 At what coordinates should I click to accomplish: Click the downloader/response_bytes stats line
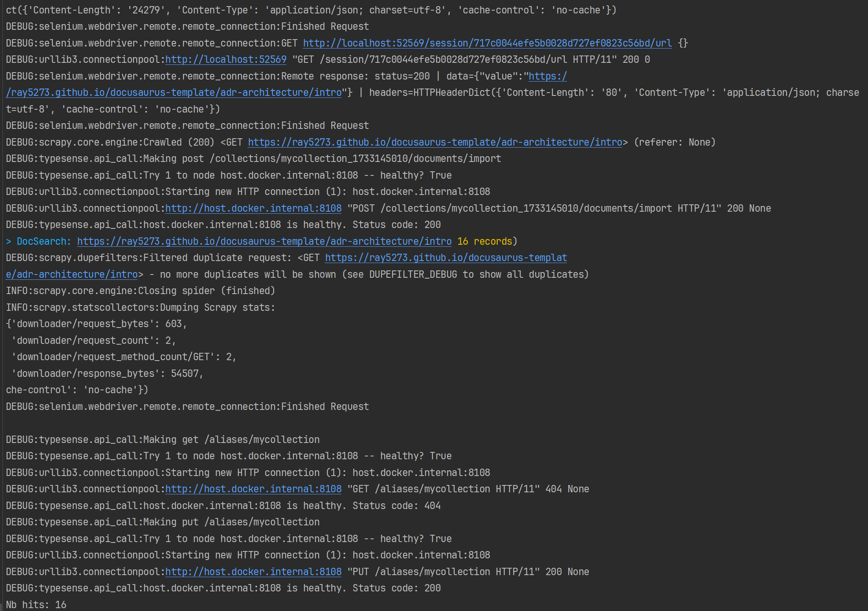tap(107, 374)
